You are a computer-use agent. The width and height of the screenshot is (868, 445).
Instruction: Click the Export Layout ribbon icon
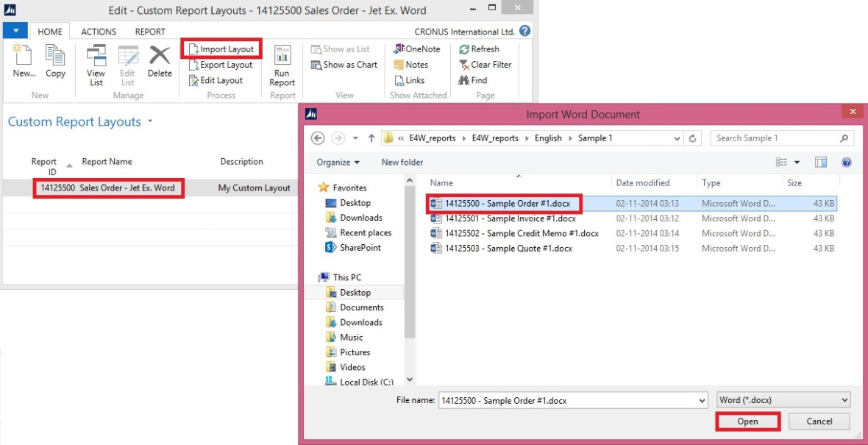coord(193,65)
